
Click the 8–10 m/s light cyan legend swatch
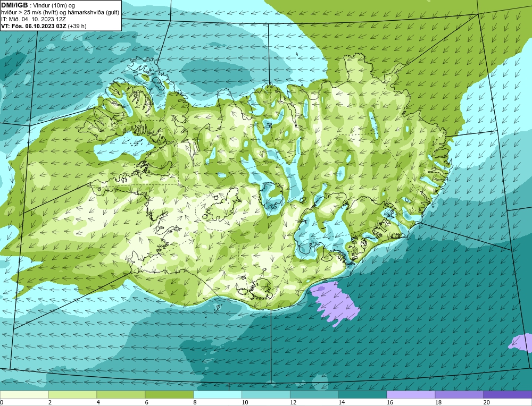[218, 395]
